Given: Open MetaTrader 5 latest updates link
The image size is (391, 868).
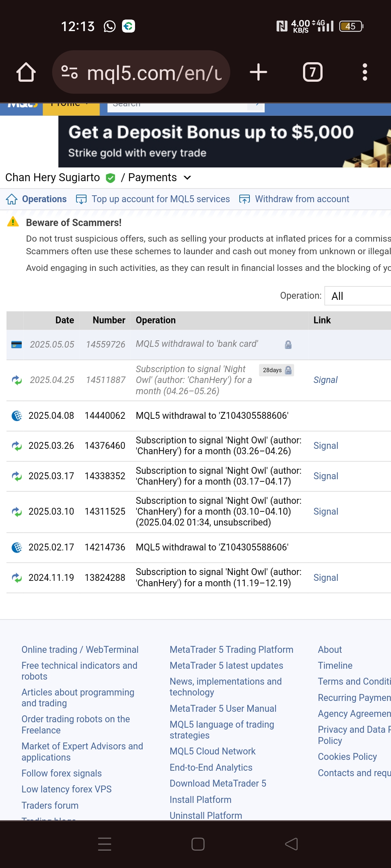Looking at the screenshot, I should (226, 665).
